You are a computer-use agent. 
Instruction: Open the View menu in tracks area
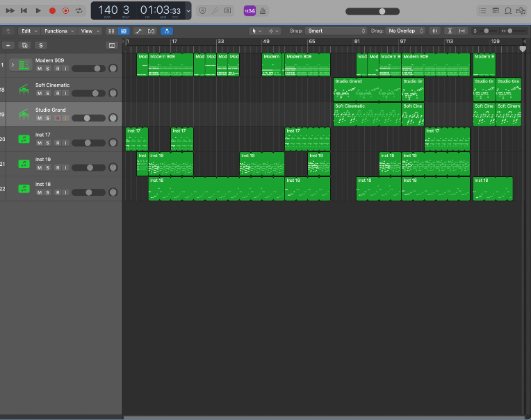[x=90, y=31]
